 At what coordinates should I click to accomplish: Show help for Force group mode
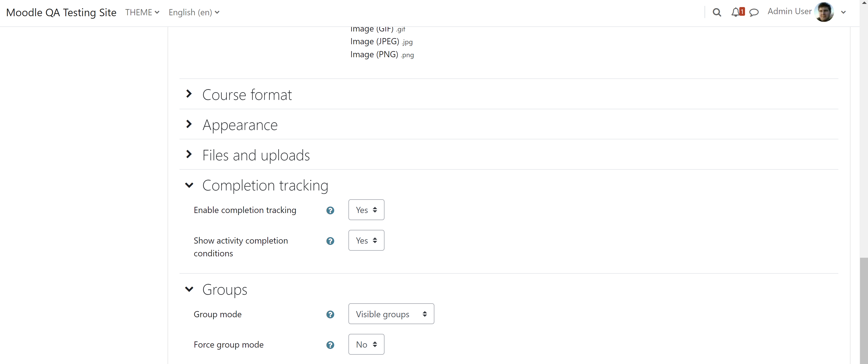coord(330,345)
